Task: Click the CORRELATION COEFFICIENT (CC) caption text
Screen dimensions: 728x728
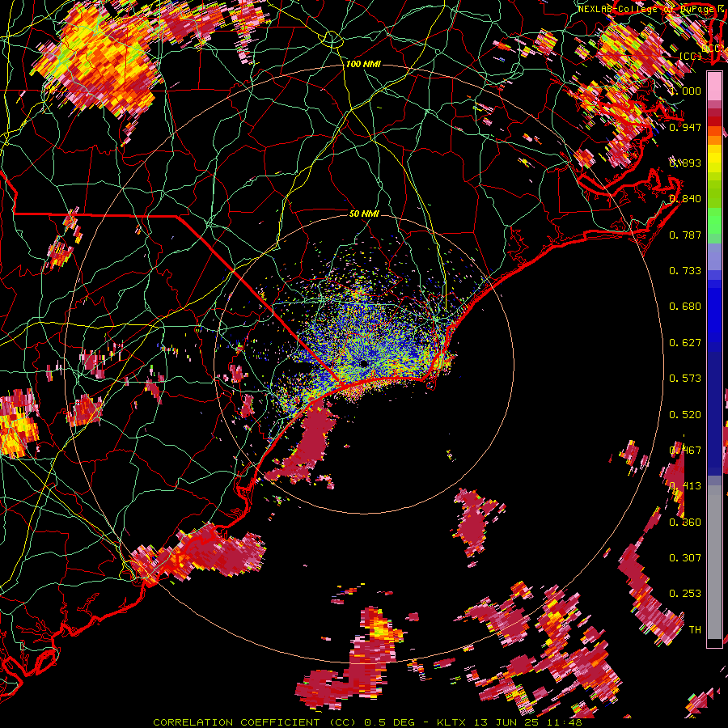Action: click(255, 722)
